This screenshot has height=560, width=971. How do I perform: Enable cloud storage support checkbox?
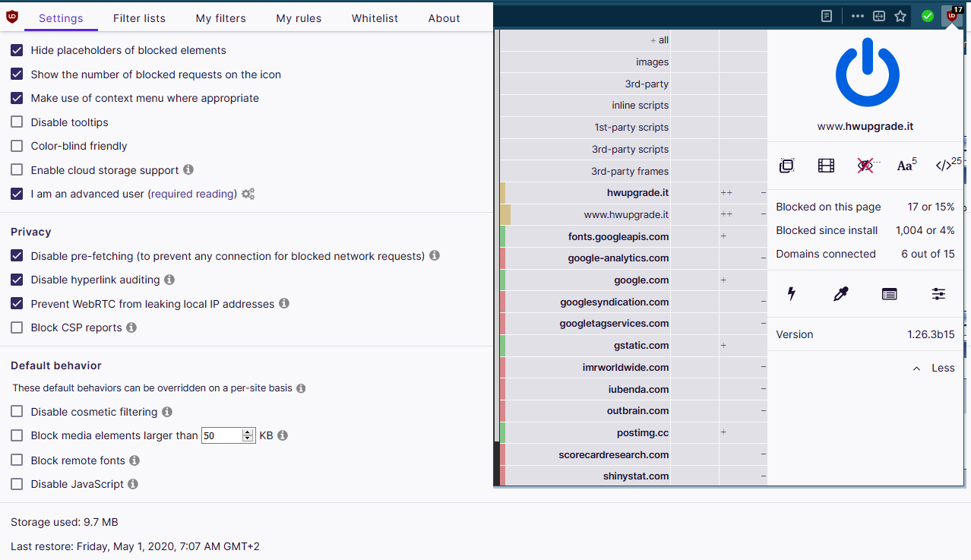pyautogui.click(x=17, y=170)
